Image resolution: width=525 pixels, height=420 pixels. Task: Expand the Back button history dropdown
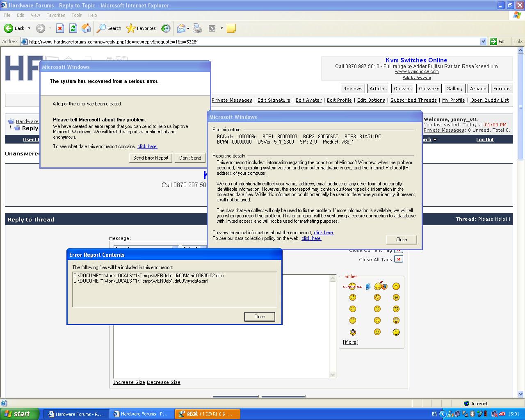pyautogui.click(x=29, y=28)
